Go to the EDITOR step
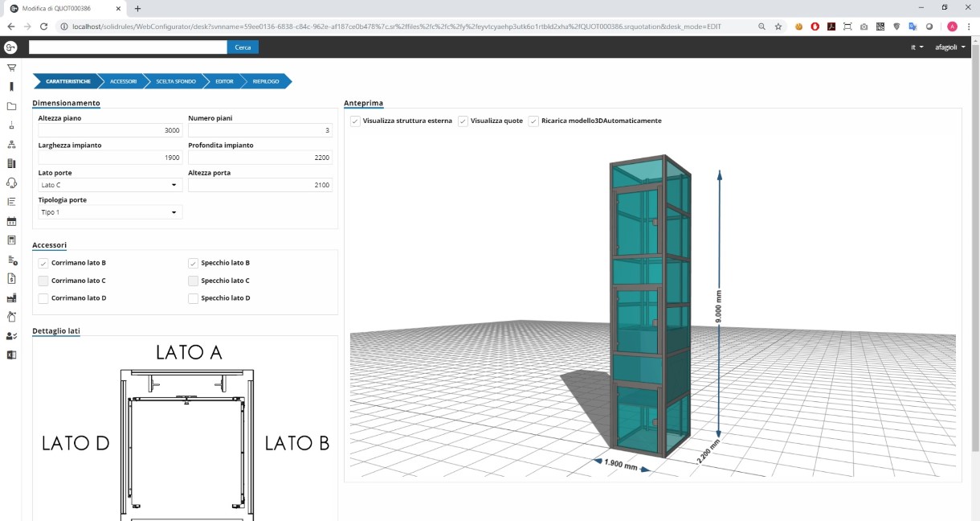 (225, 81)
